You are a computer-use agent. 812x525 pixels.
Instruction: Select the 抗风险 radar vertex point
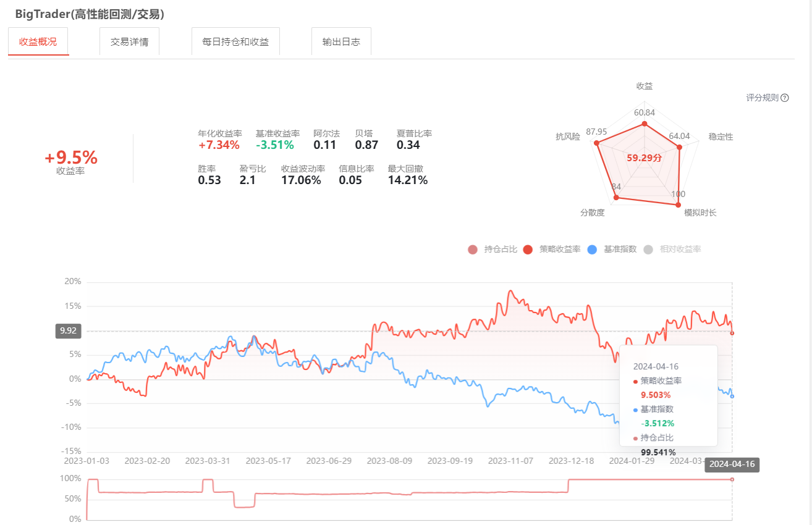(x=597, y=143)
